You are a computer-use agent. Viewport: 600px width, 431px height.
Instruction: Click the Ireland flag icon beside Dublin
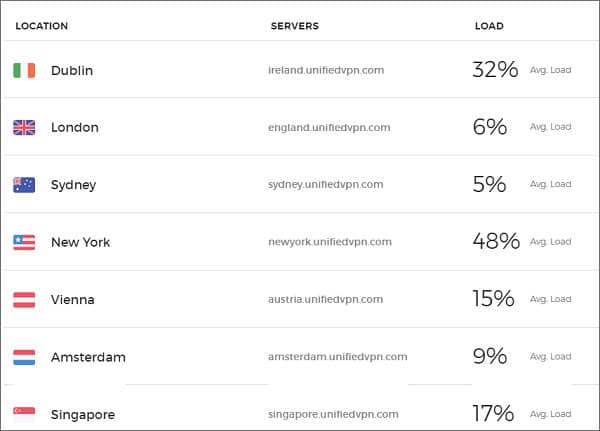click(24, 70)
